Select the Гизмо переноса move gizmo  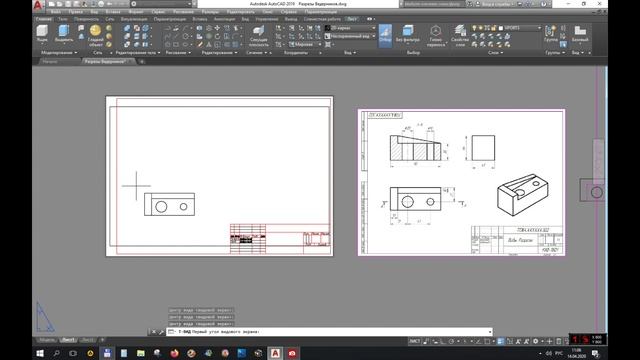coord(436,36)
